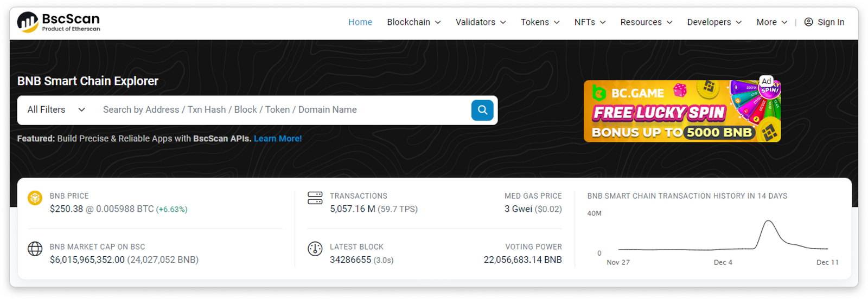Click the BNB price value $250.38

pos(66,209)
